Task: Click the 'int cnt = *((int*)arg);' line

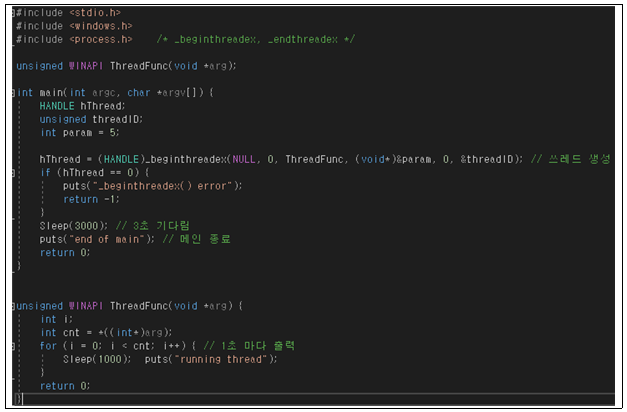Action: point(106,332)
